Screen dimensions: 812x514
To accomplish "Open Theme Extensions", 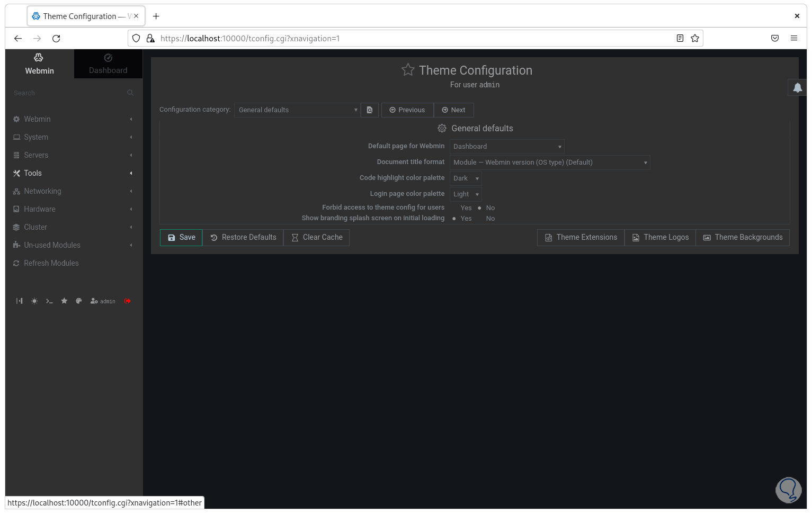I will tap(581, 238).
